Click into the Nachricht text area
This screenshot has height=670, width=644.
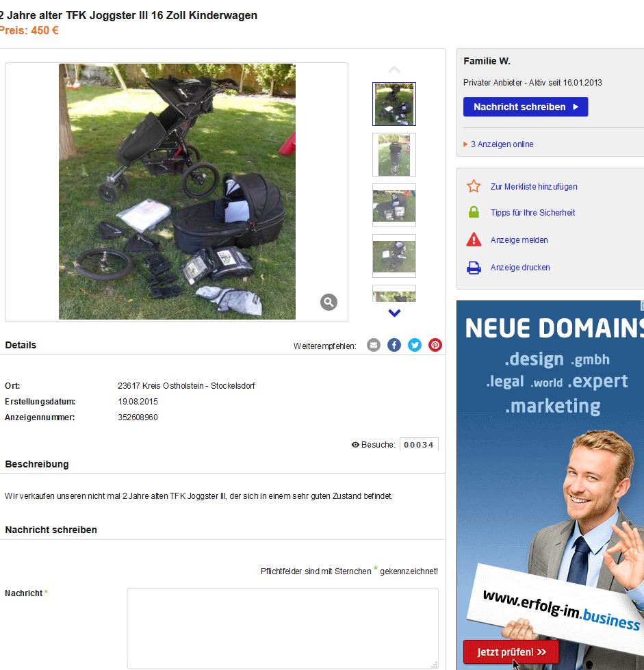tap(283, 628)
